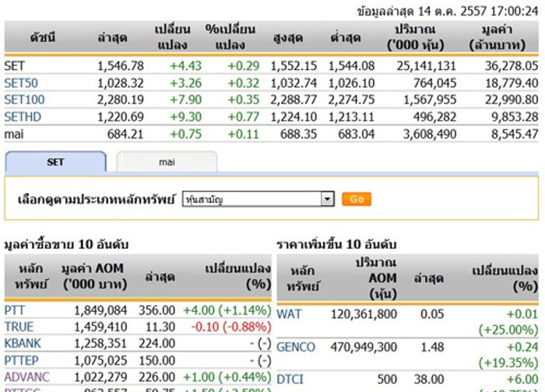Select the timestamp 17:00:24
Image resolution: width=545 pixels, height=392 pixels.
click(x=514, y=11)
